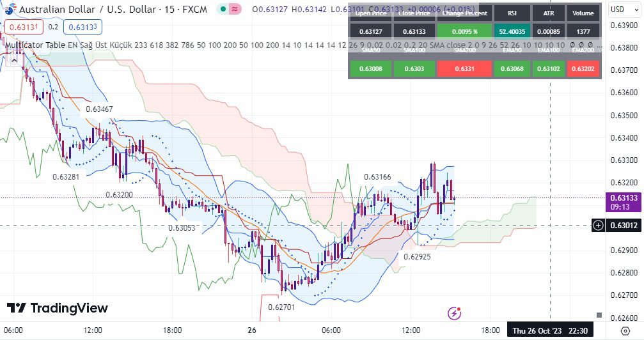Click the green SMA cell 0.63008
Viewport: 644px width, 340px height.
(371, 68)
